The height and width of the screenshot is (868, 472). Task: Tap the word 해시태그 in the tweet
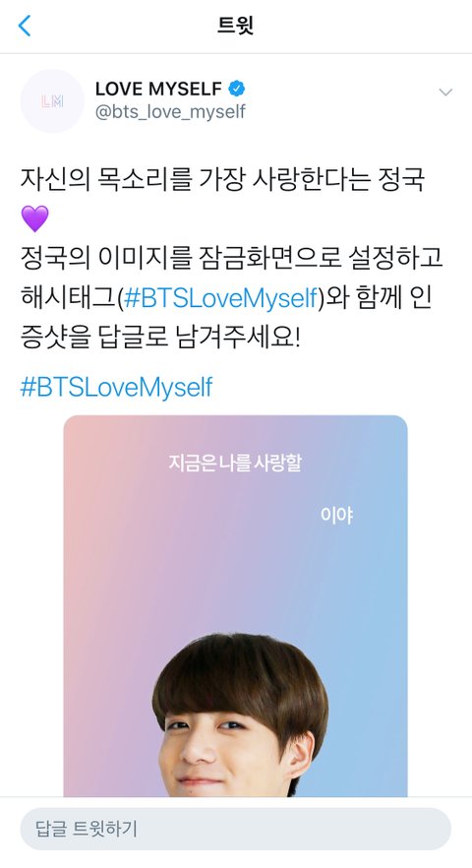click(69, 298)
